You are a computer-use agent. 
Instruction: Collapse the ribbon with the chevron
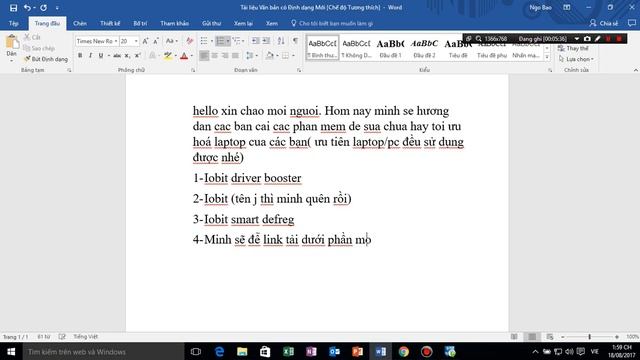coord(636,70)
